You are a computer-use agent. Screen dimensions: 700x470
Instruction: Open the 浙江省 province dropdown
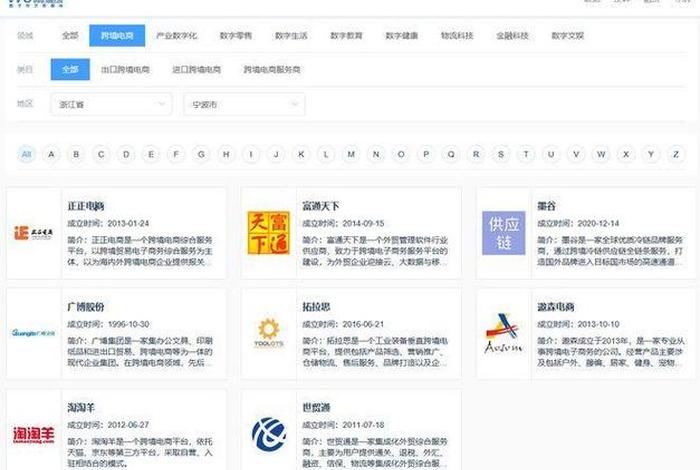[111, 104]
